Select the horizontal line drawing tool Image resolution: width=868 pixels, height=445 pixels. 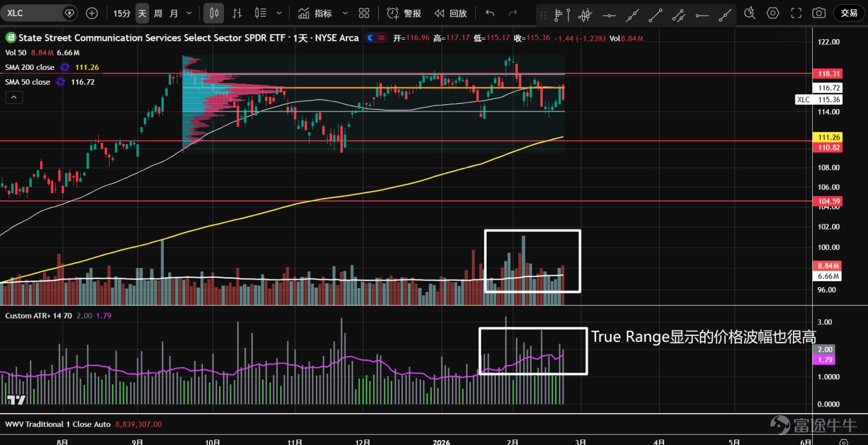click(x=609, y=15)
